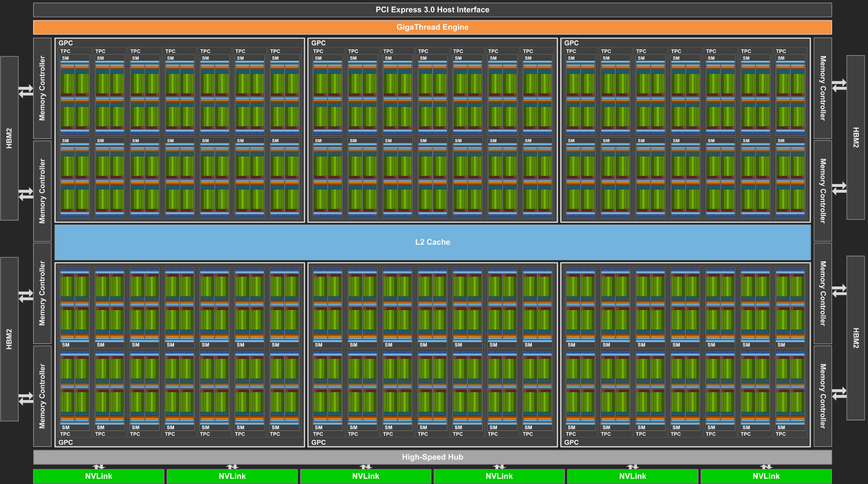The image size is (868, 484).
Task: Select the leftmost NVLink block
Action: click(98, 476)
